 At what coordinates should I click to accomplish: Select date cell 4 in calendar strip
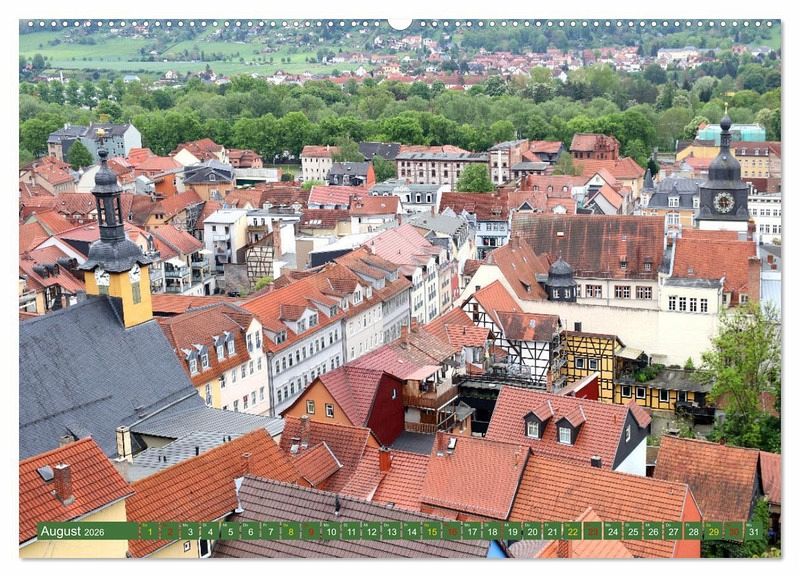[x=210, y=531]
